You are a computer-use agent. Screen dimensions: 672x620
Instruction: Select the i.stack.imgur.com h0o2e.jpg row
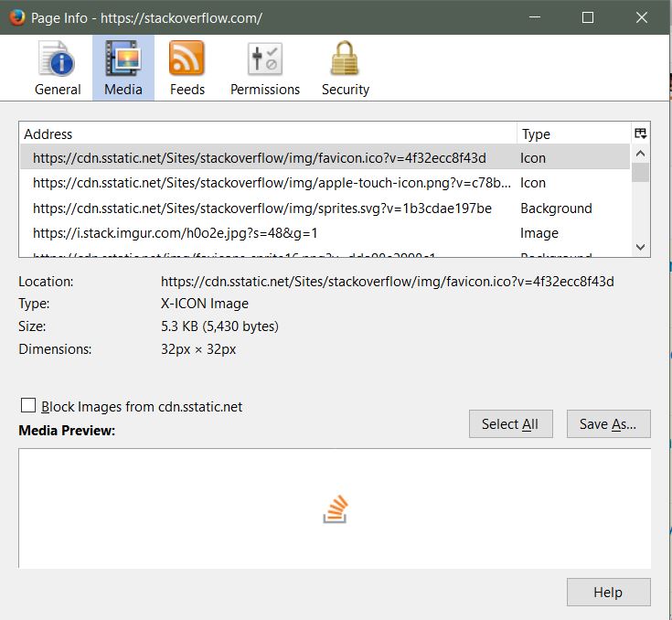325,233
